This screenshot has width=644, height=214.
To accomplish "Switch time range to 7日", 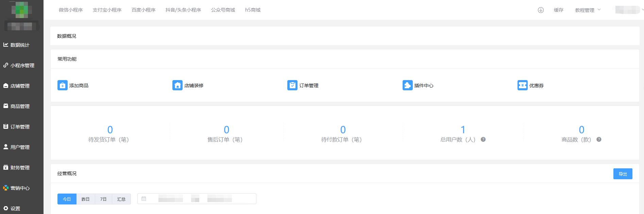I will pyautogui.click(x=103, y=199).
